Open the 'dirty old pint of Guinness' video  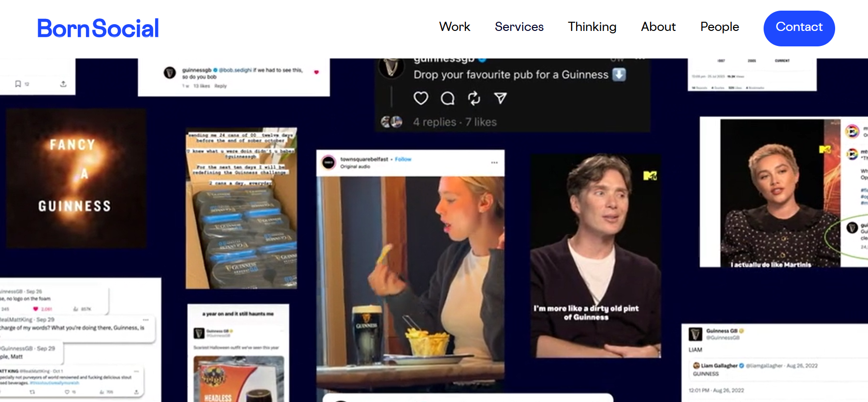595,256
